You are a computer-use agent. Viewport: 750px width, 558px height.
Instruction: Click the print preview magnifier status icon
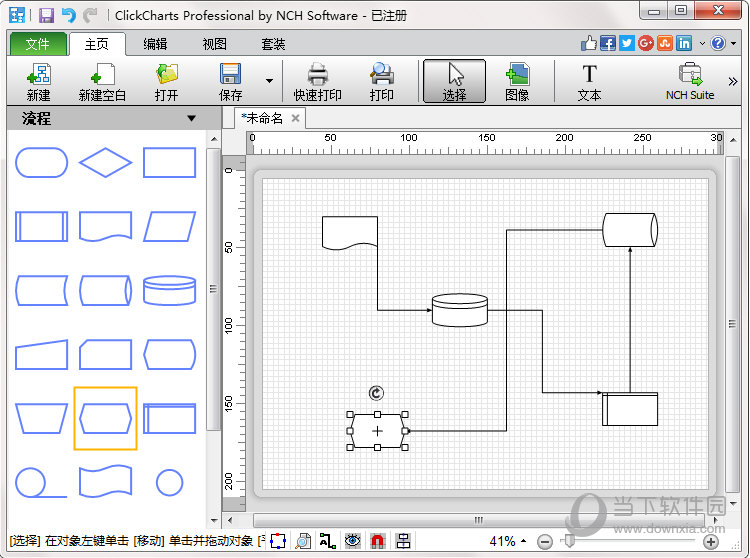click(x=303, y=541)
